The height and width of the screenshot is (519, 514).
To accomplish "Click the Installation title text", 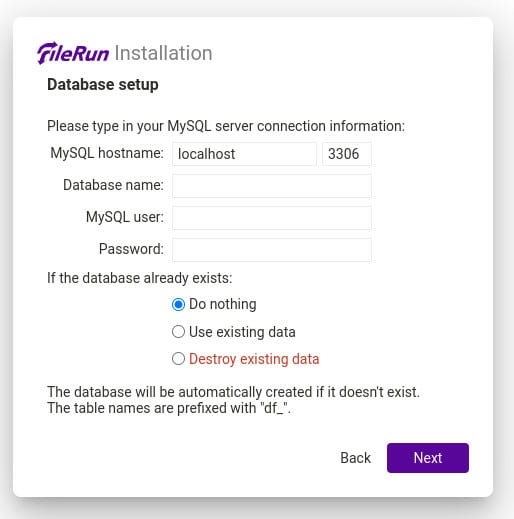I will point(163,53).
